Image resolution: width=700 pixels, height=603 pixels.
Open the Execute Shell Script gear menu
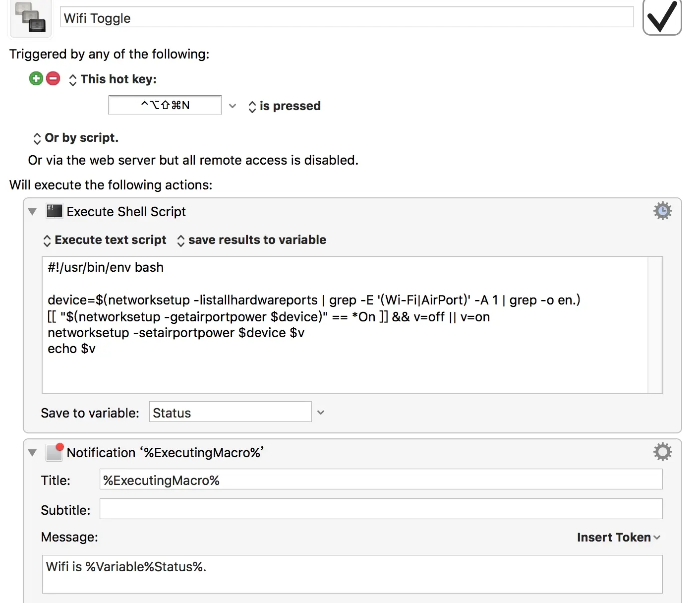tap(662, 211)
